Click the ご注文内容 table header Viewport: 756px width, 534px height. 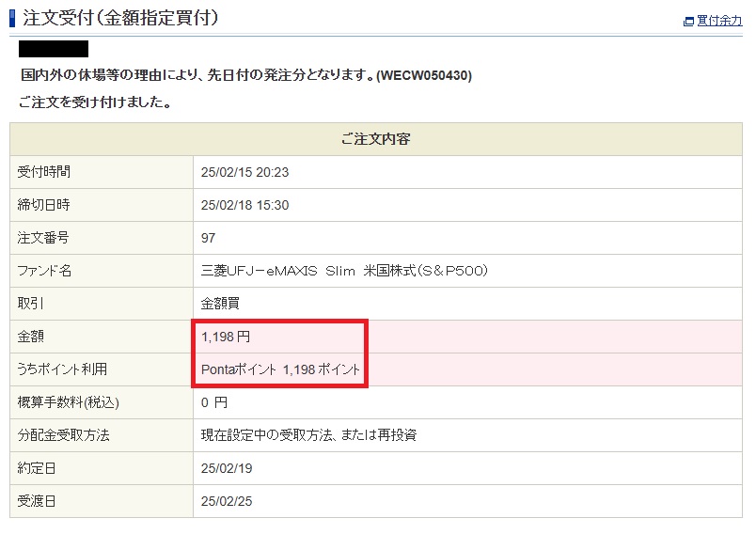[375, 139]
